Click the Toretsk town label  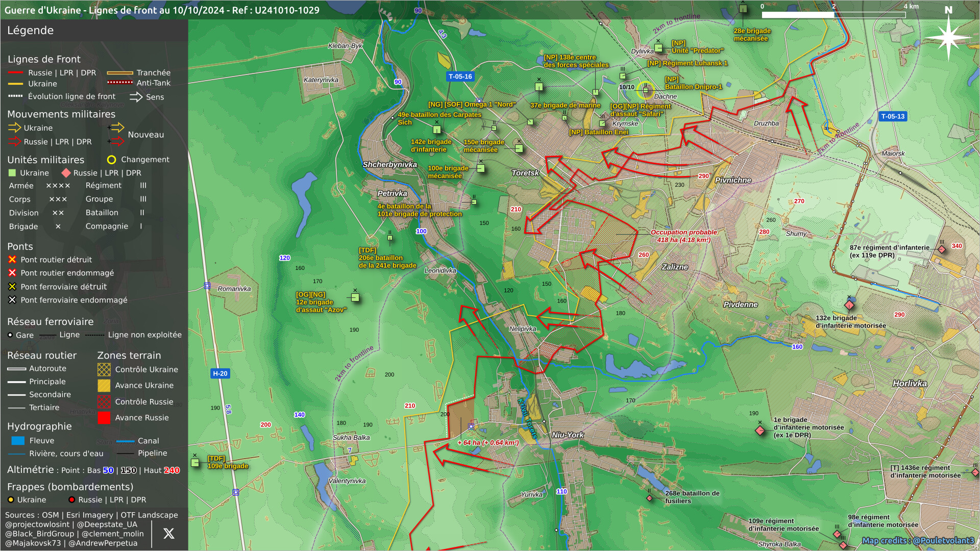coord(525,173)
